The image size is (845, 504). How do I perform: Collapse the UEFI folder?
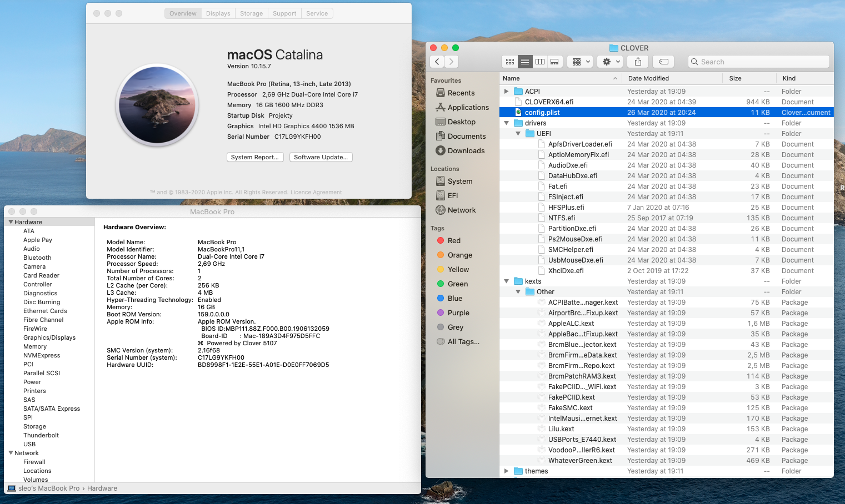click(518, 133)
